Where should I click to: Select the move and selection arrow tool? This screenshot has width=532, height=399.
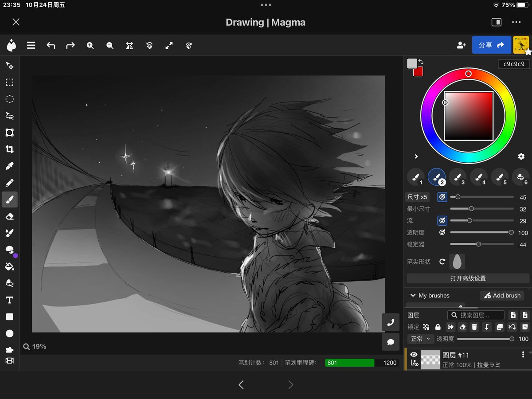pyautogui.click(x=9, y=66)
